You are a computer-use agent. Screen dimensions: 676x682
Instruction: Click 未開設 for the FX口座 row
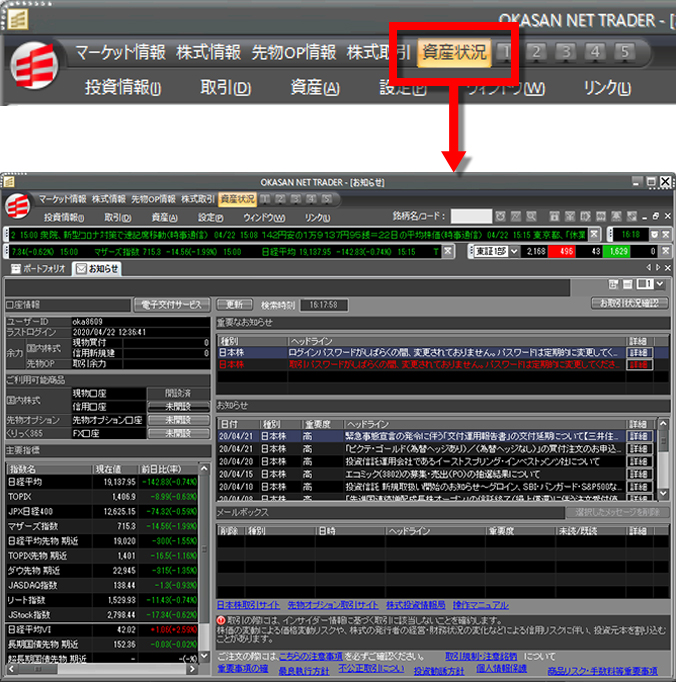click(178, 433)
